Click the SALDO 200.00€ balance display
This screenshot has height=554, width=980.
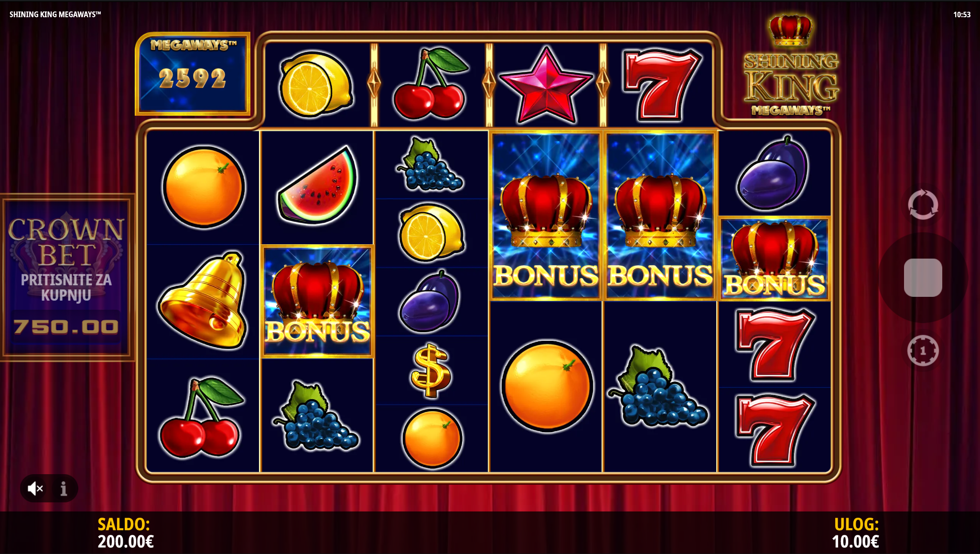point(126,533)
